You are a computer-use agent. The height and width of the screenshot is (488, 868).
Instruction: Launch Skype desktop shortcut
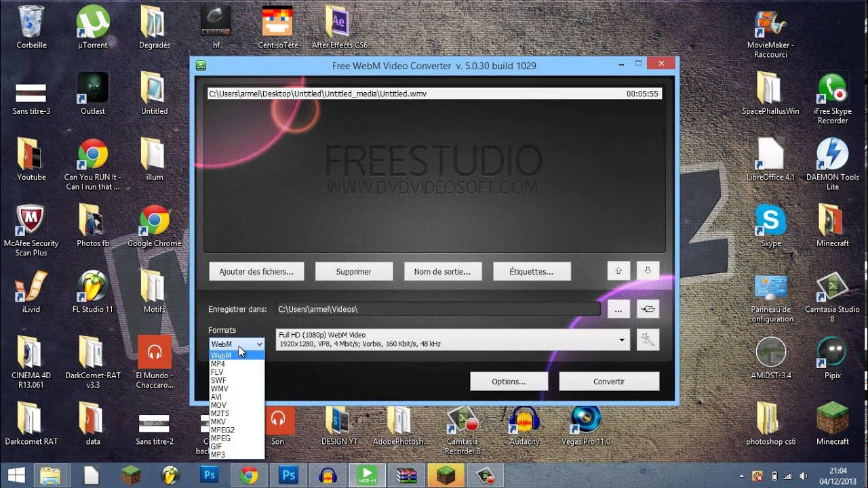point(770,226)
